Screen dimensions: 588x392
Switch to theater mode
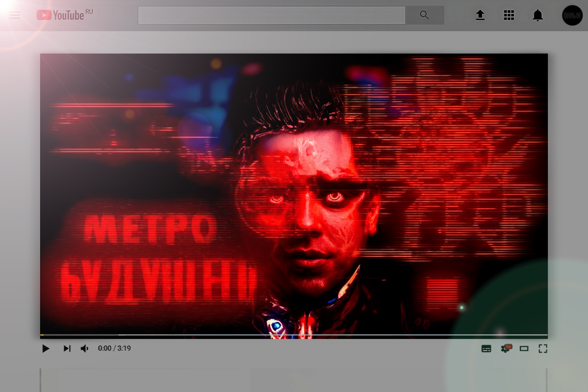pyautogui.click(x=524, y=348)
